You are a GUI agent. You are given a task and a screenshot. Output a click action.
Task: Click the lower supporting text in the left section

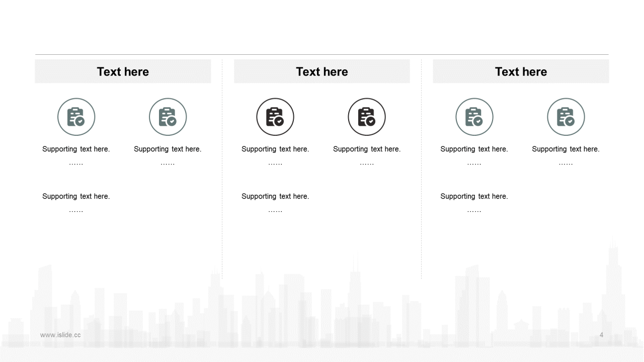76,197
